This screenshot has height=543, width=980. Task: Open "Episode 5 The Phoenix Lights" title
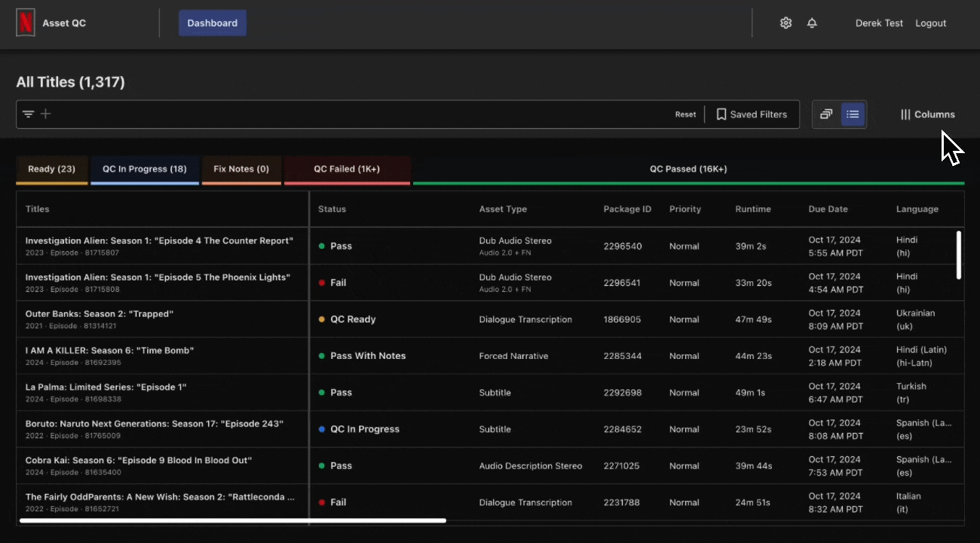pyautogui.click(x=158, y=278)
